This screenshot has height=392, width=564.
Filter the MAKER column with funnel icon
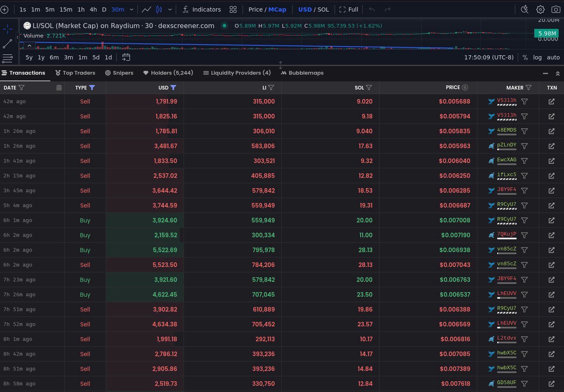[x=529, y=87]
